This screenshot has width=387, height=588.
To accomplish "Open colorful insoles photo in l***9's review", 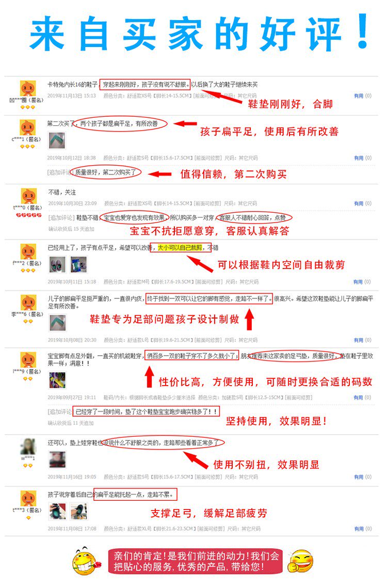I will pos(57,380).
